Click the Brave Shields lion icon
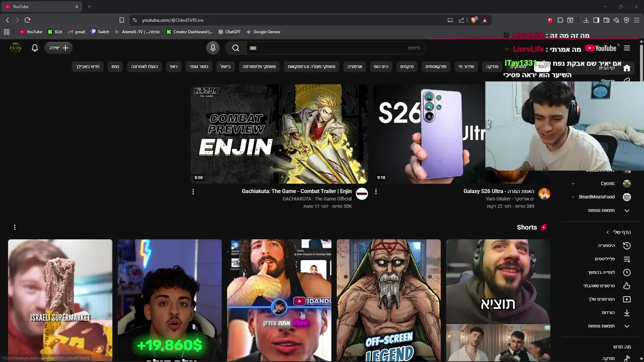The width and height of the screenshot is (644, 362). [474, 20]
